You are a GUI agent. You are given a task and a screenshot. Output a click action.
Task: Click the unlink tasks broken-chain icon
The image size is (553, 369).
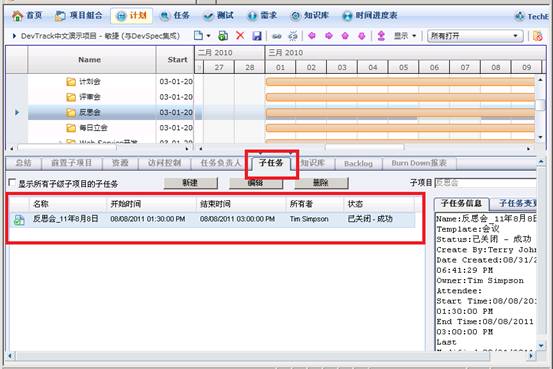coord(293,36)
